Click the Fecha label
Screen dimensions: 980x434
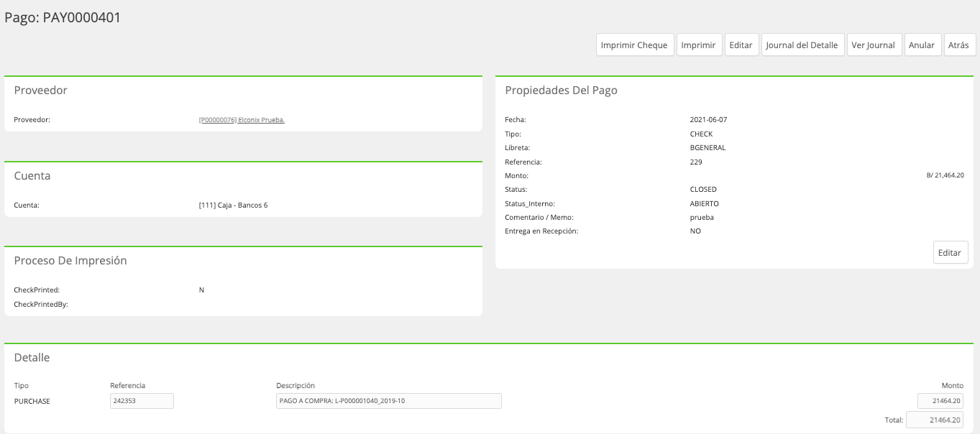point(516,120)
